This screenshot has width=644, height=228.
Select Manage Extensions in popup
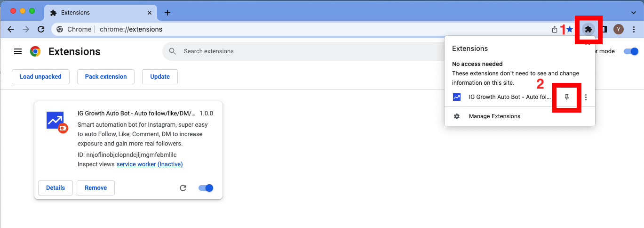point(494,116)
